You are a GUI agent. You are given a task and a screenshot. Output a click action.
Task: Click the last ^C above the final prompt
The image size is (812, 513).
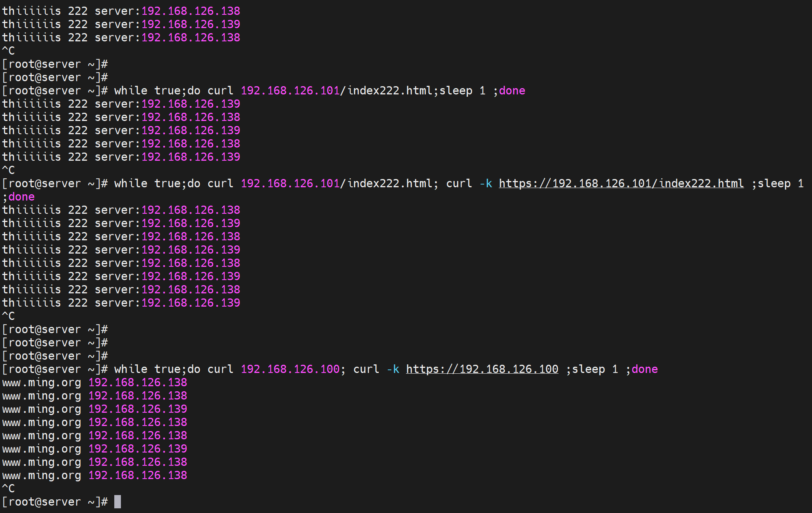point(9,488)
